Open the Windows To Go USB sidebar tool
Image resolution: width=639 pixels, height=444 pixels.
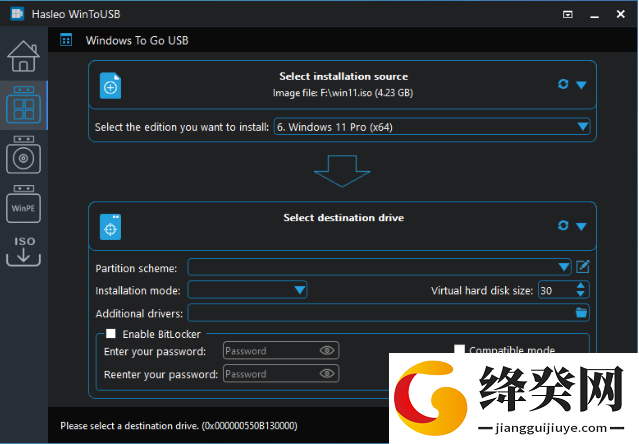(x=23, y=105)
